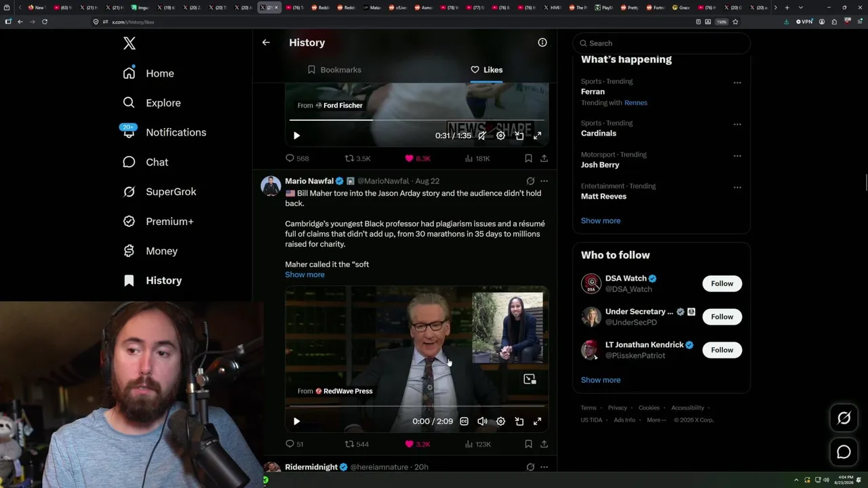Ask Grok about Ridermidnight's post

[530, 467]
